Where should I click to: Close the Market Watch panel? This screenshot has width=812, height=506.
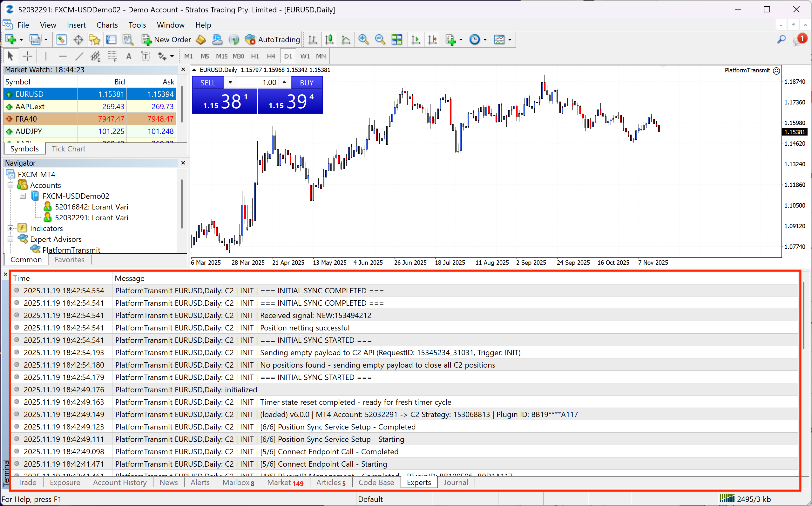[x=183, y=69]
